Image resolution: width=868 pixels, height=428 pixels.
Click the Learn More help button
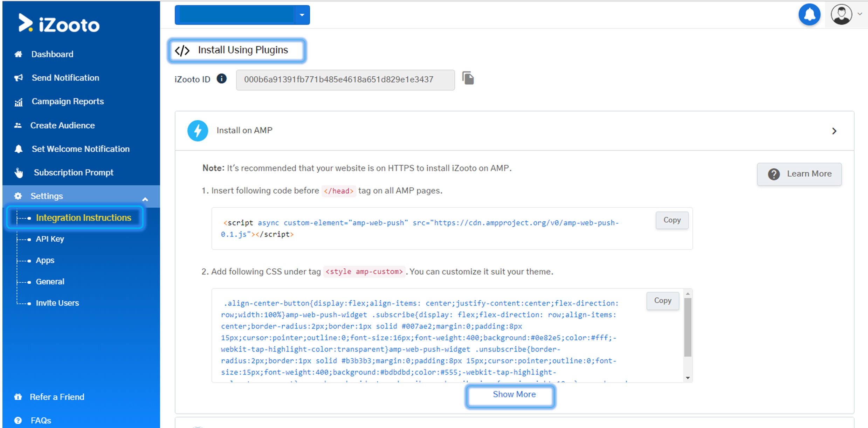point(799,174)
